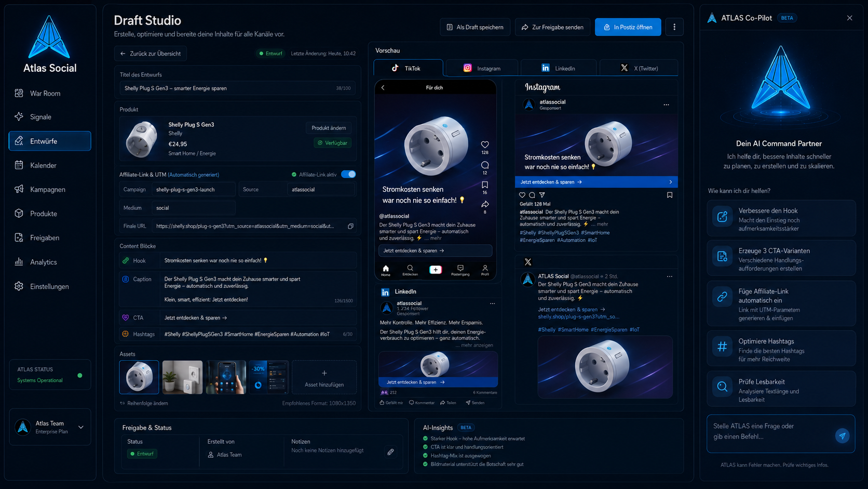Switch preview to TikTok tab
This screenshot has width=868, height=489.
tap(408, 68)
